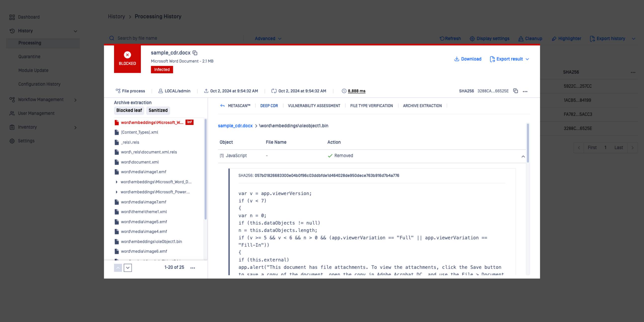The height and width of the screenshot is (322, 644).
Task: Expand the word\embeddings\Microsoft_Power... tree node
Action: pos(117,192)
